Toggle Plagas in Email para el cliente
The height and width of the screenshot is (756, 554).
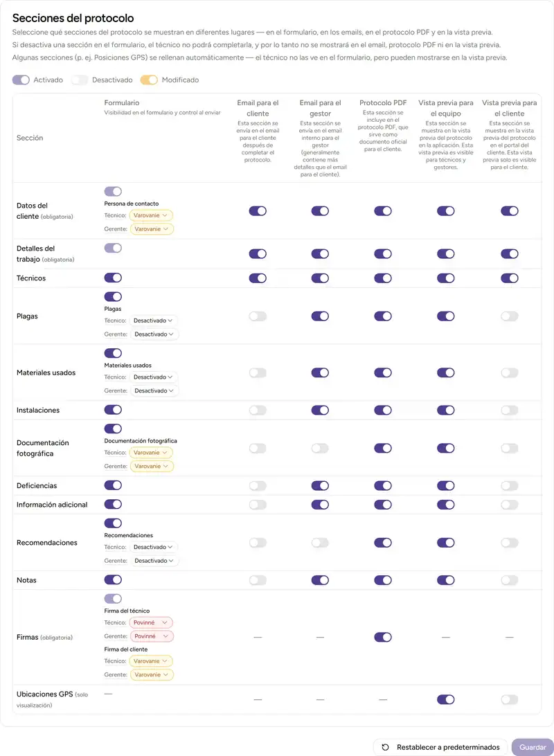tap(258, 316)
